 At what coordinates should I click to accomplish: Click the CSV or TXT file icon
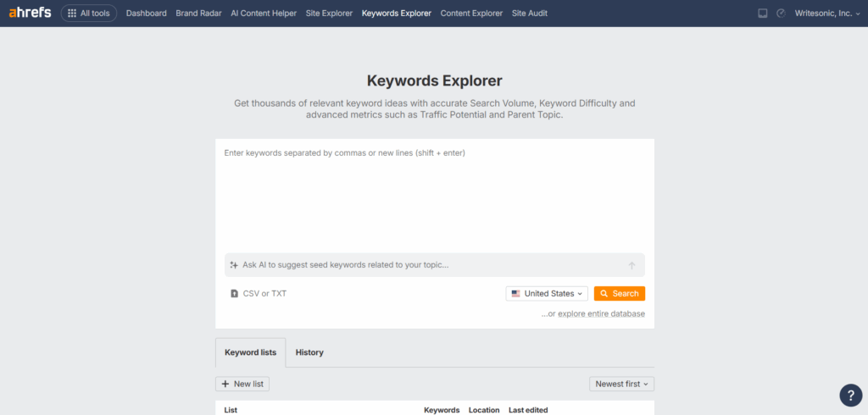click(x=235, y=294)
